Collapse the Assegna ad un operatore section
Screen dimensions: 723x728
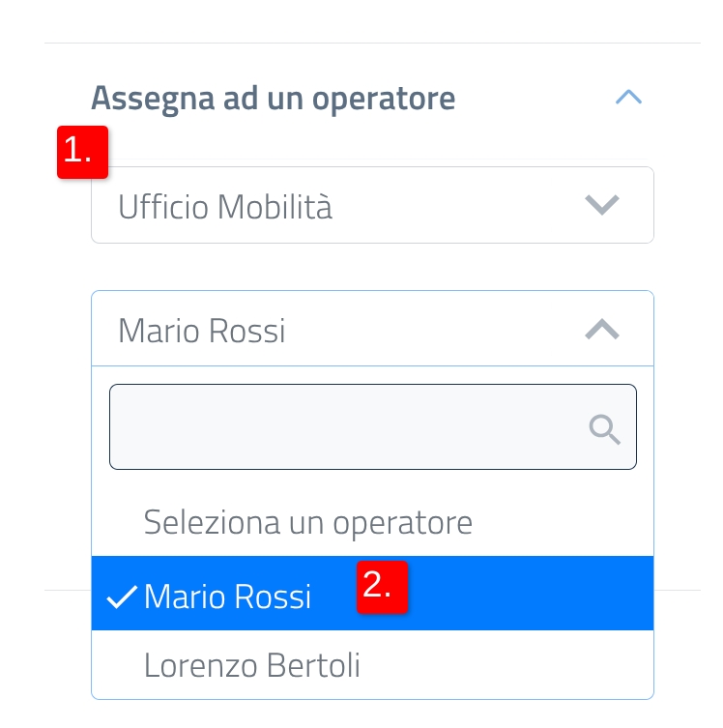tap(628, 97)
